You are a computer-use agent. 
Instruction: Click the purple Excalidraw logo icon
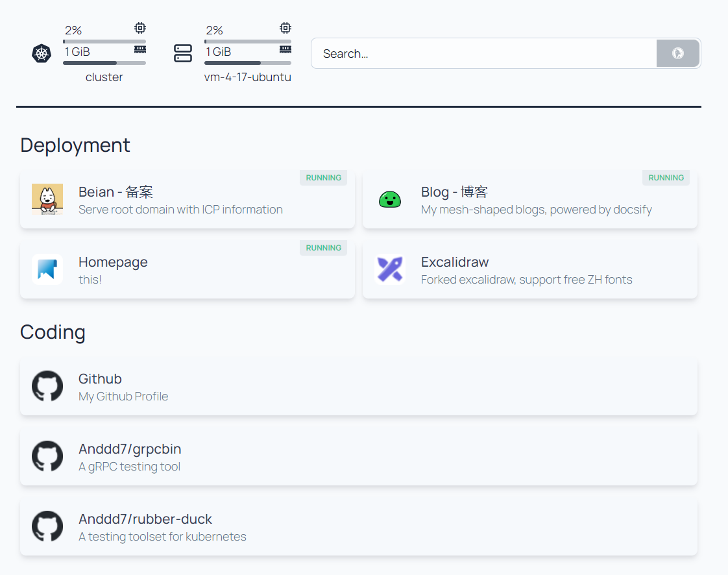click(390, 269)
